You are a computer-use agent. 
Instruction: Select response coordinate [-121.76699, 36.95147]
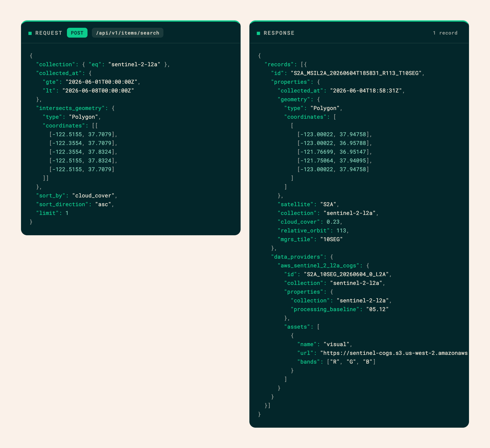point(333,152)
